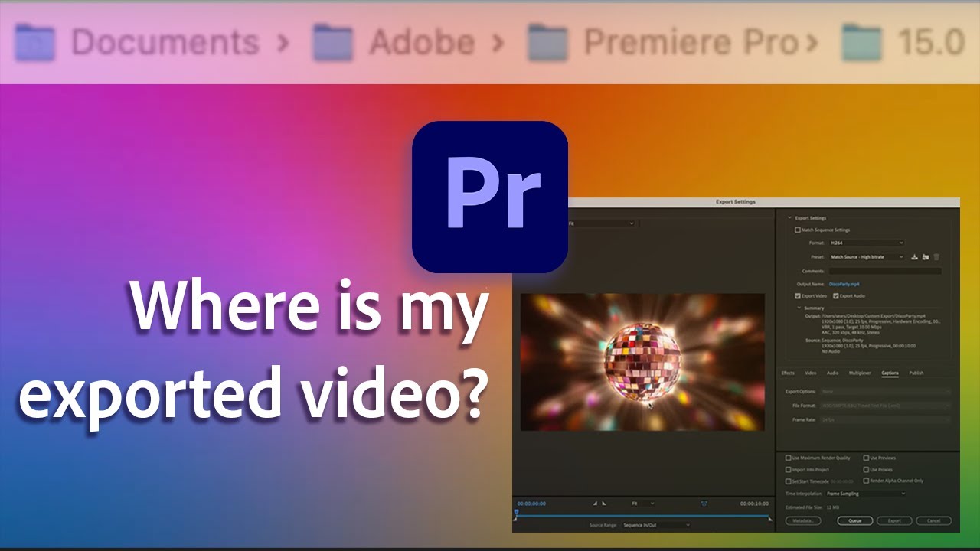This screenshot has width=980, height=551.
Task: Click the Documents path segment
Action: pos(165,43)
